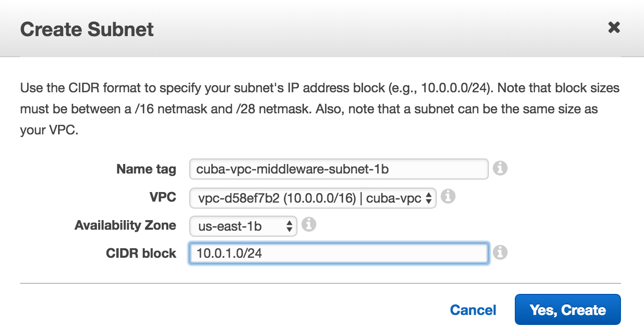
Task: Show info tooltip icon next to VPC selector
Action: click(448, 196)
